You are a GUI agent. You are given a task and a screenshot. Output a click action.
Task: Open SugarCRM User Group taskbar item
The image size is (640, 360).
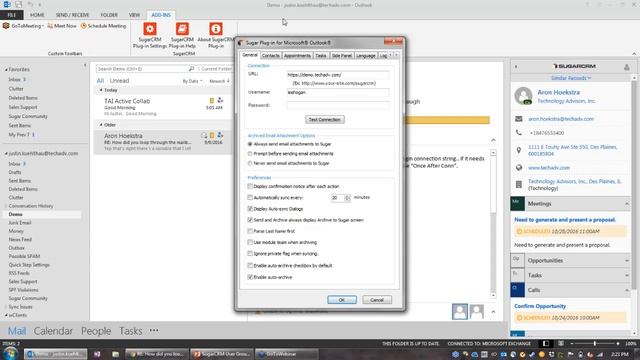click(x=222, y=354)
